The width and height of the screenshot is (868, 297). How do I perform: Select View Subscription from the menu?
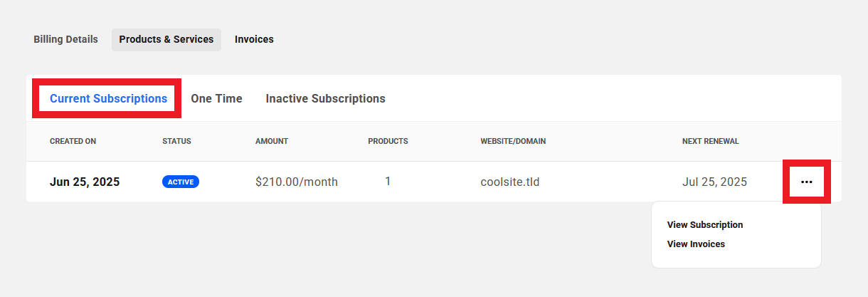click(x=704, y=225)
